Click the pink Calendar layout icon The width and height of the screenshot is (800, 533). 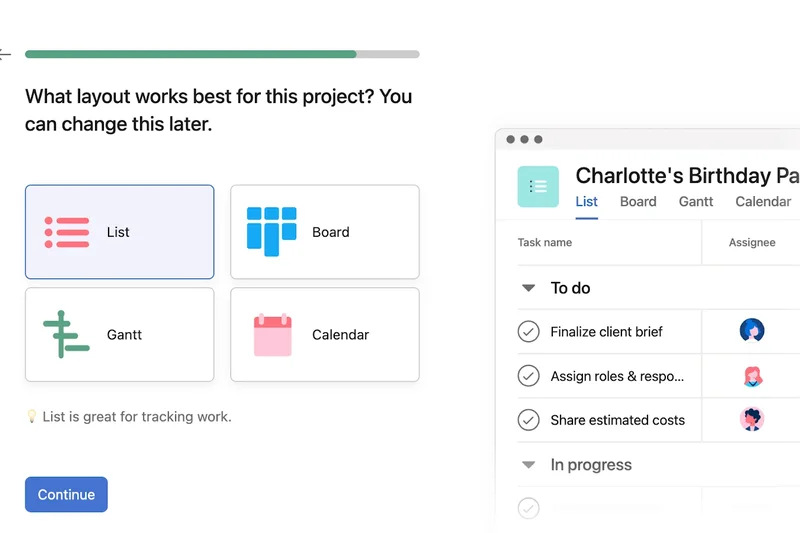point(272,335)
